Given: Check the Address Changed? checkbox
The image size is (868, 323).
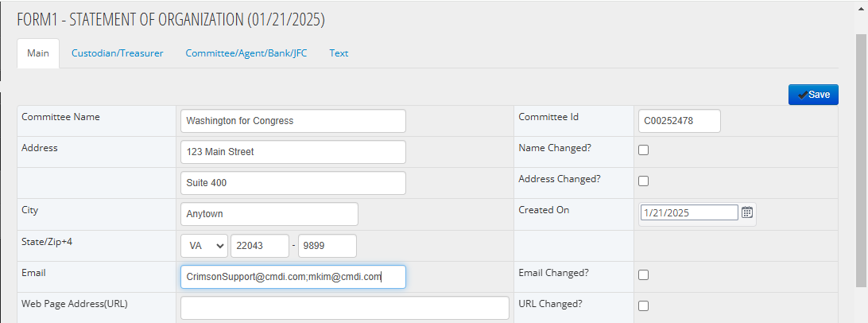Looking at the screenshot, I should pos(643,181).
